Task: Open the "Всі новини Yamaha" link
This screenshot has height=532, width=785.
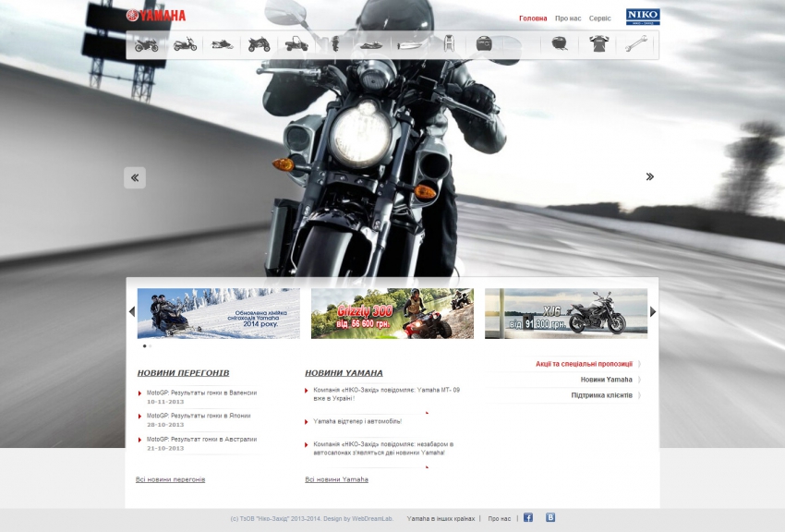Action: 336,478
